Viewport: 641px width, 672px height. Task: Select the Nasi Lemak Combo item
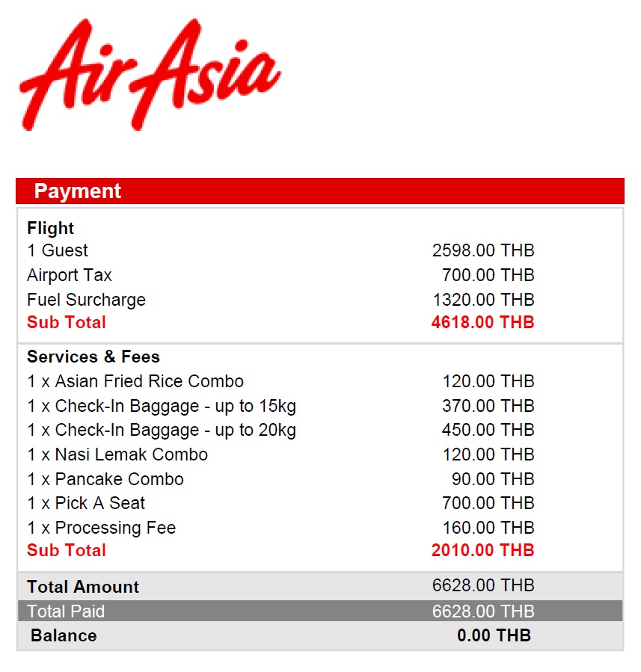coord(280,454)
